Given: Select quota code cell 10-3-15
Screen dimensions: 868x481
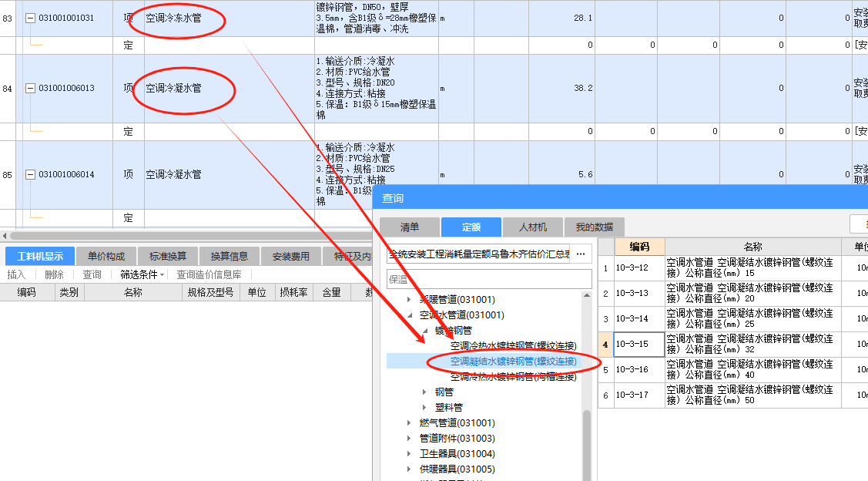Looking at the screenshot, I should coord(638,345).
